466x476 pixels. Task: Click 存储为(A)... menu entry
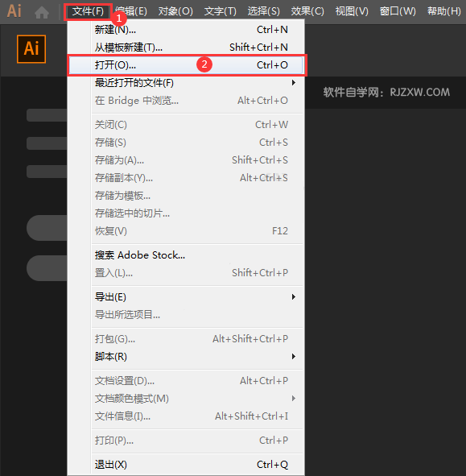[186, 160]
